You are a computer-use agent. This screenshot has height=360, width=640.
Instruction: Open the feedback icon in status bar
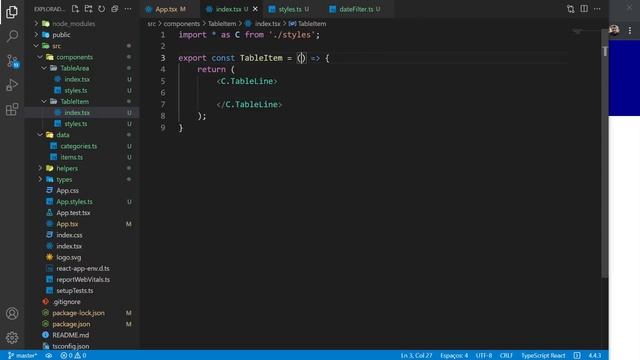click(577, 356)
